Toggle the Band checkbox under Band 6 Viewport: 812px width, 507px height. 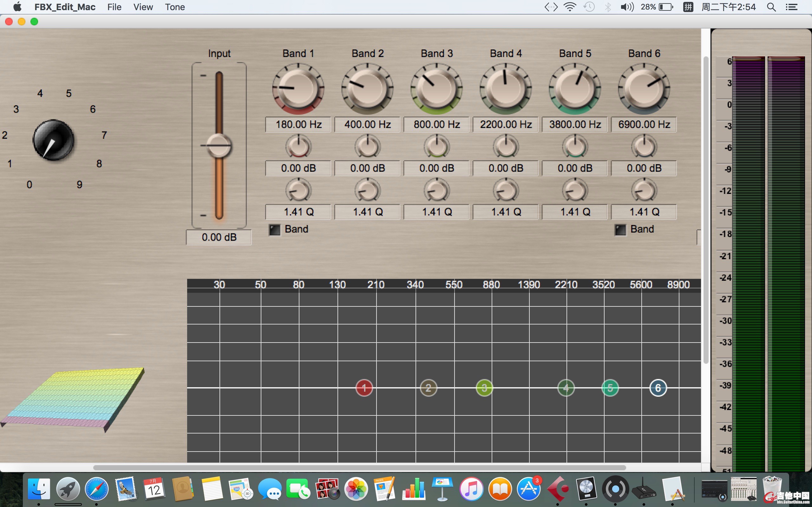(620, 230)
